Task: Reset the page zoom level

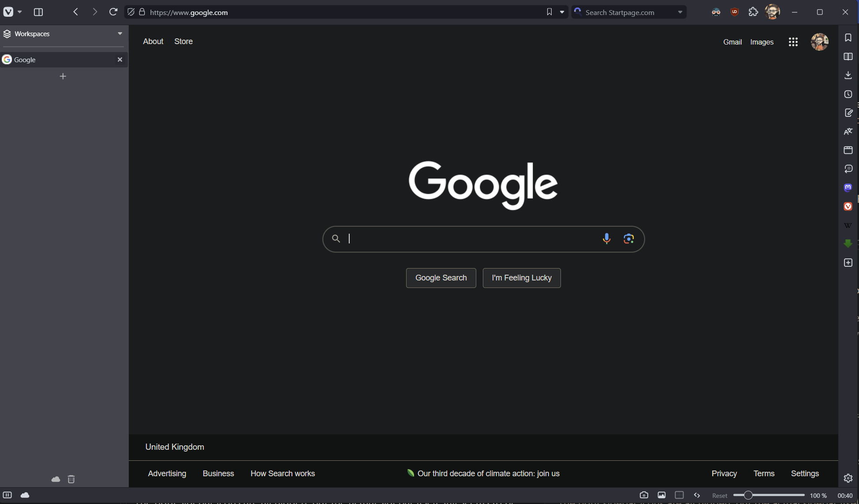Action: click(720, 496)
